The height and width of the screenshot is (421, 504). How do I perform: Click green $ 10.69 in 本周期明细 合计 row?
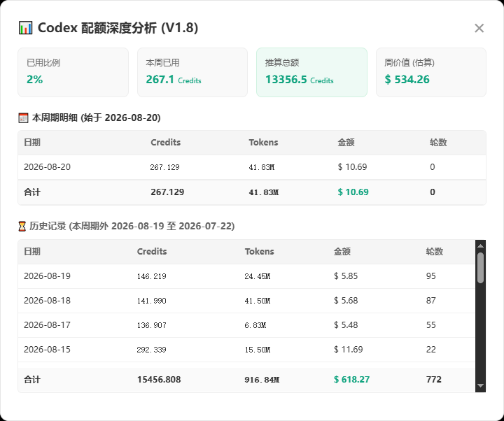(x=353, y=192)
